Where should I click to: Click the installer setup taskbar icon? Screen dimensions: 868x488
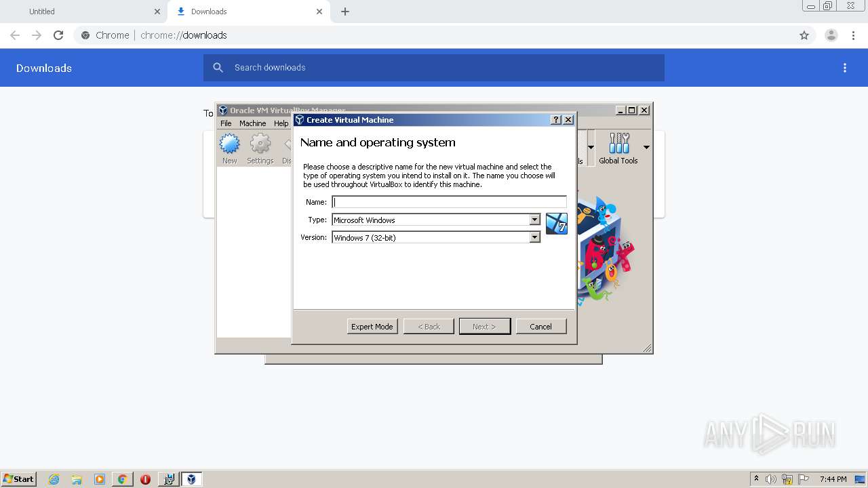click(x=169, y=479)
